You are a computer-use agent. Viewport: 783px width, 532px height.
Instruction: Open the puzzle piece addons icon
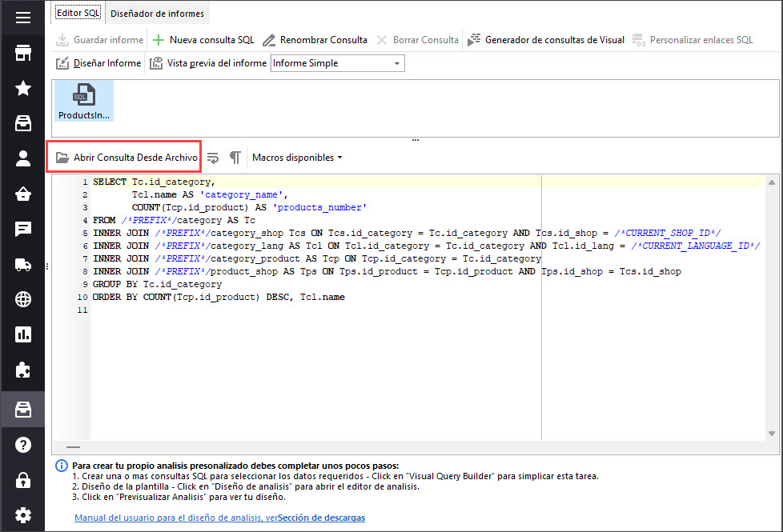tap(23, 370)
